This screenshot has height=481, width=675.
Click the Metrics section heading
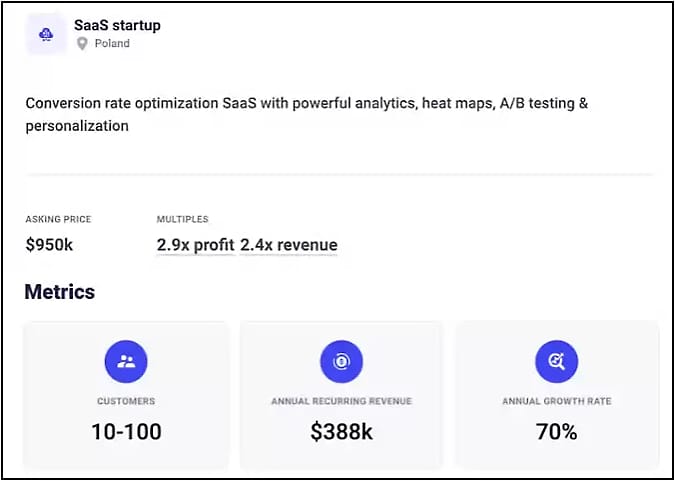coord(60,292)
